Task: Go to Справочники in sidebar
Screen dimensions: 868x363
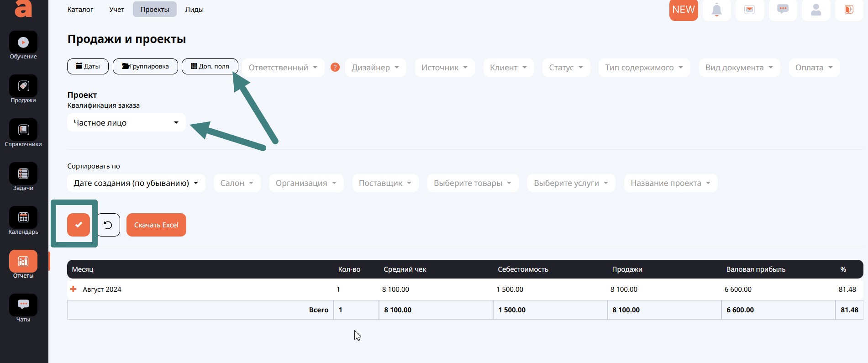Action: [x=23, y=131]
